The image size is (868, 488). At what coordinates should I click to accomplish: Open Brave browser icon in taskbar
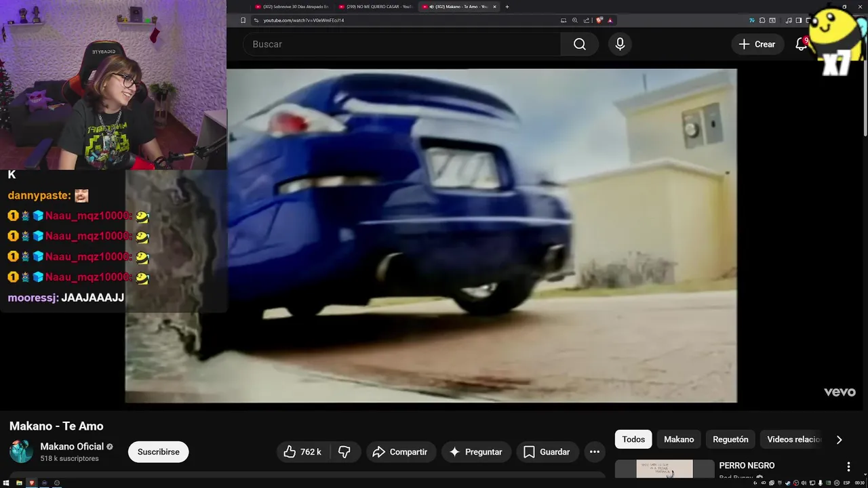tap(32, 483)
